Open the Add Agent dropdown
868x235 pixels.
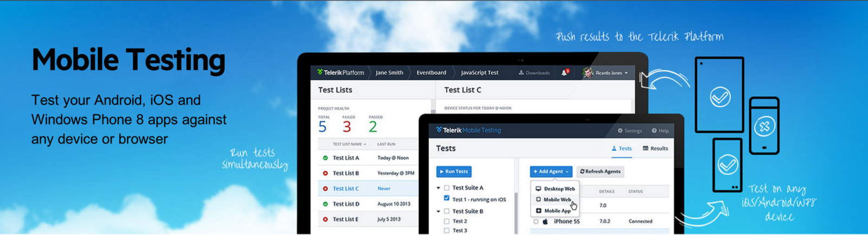coord(551,172)
